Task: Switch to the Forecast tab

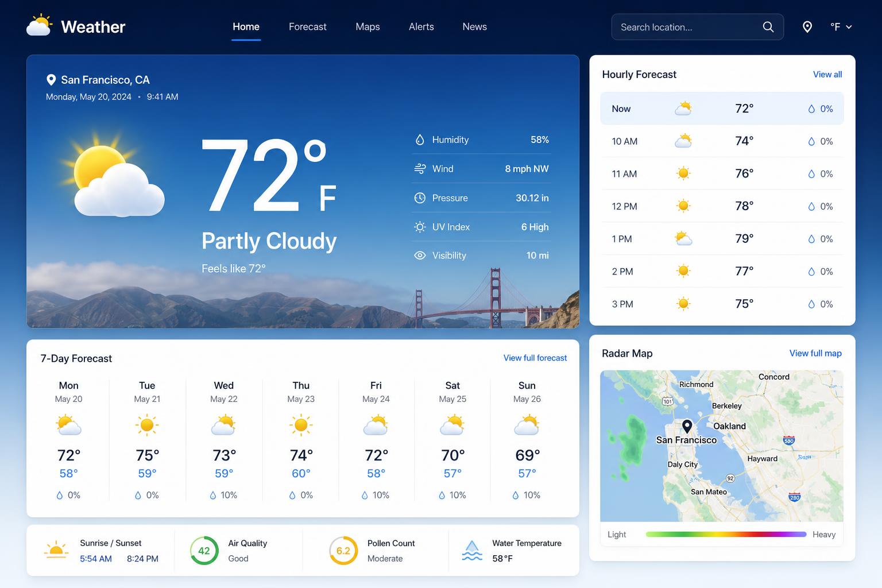Action: (x=307, y=27)
